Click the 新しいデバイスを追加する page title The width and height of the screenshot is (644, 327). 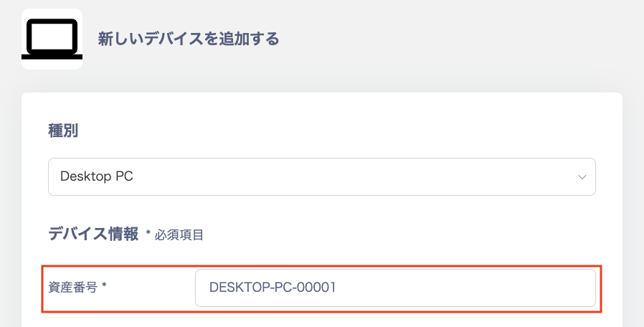click(x=188, y=39)
